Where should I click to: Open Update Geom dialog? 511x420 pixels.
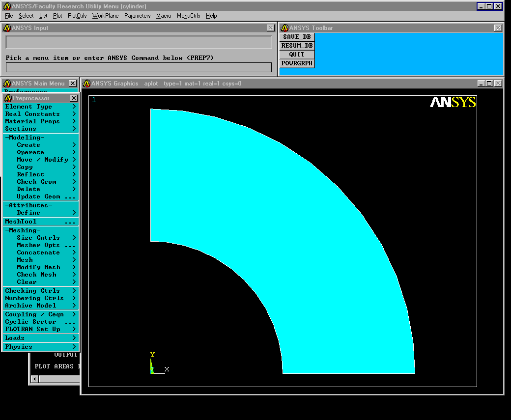pyautogui.click(x=41, y=196)
